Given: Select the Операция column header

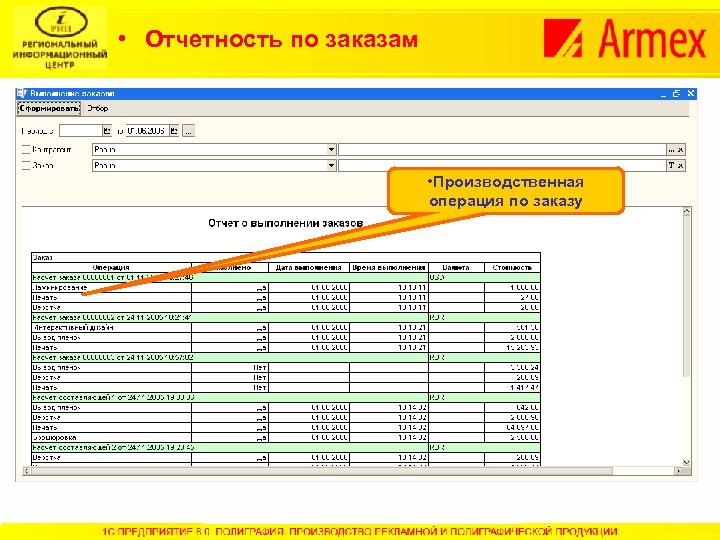Looking at the screenshot, I should (x=111, y=267).
